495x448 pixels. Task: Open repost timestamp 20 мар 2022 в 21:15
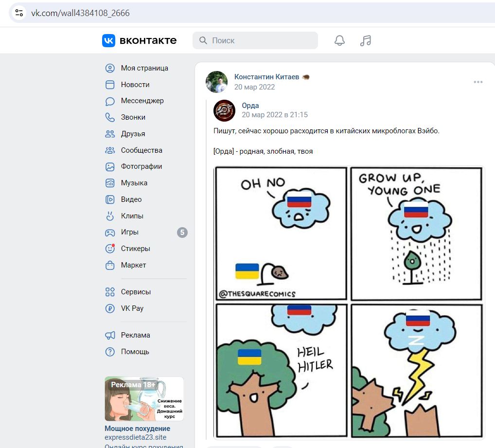(x=275, y=115)
